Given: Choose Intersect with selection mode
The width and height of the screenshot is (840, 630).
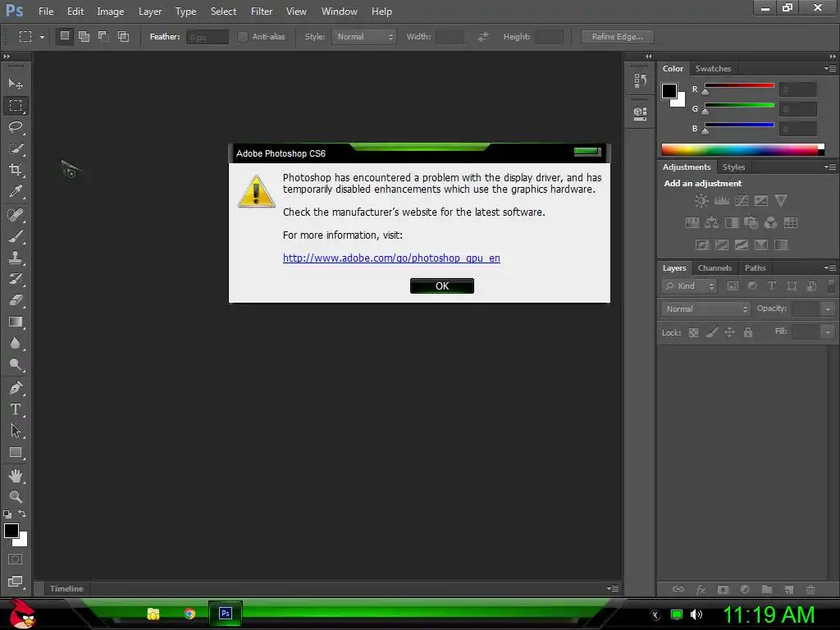Looking at the screenshot, I should coord(124,36).
